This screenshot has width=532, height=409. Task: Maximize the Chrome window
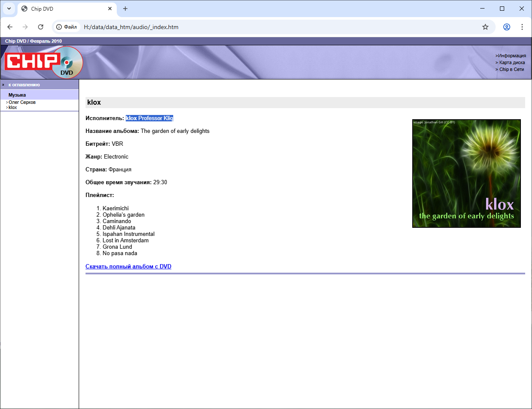(502, 9)
